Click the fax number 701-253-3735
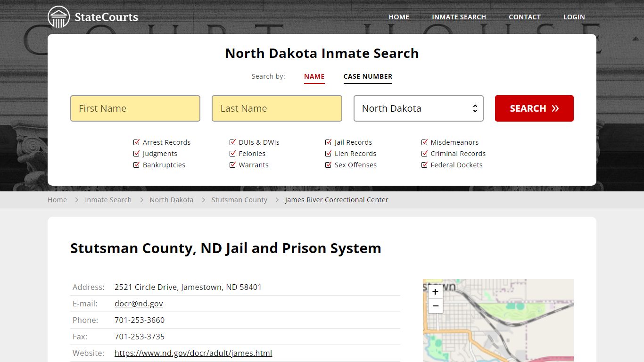The height and width of the screenshot is (362, 644). pyautogui.click(x=140, y=337)
